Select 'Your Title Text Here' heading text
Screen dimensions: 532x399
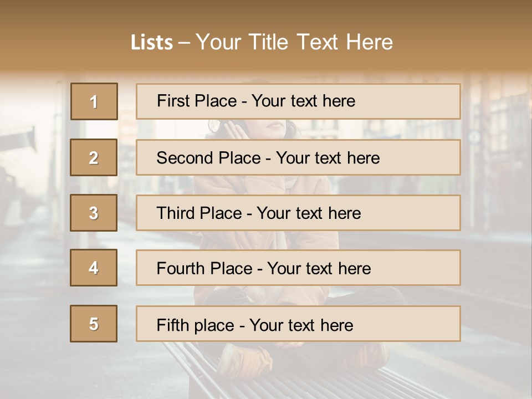294,42
